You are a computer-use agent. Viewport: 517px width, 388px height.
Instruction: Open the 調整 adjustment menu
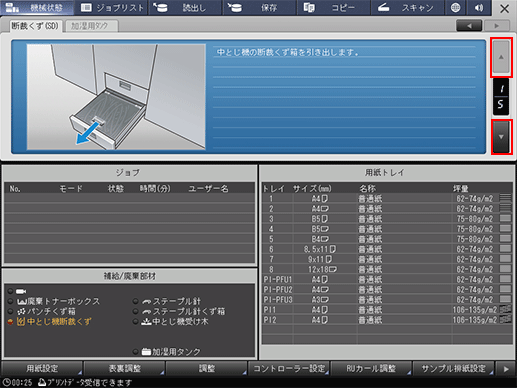click(207, 368)
